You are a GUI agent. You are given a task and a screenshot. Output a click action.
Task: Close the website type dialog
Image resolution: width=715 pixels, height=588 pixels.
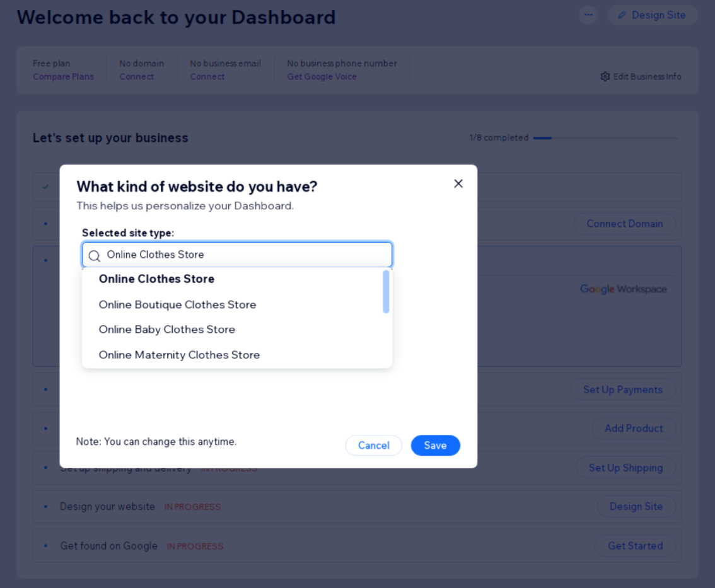[458, 183]
